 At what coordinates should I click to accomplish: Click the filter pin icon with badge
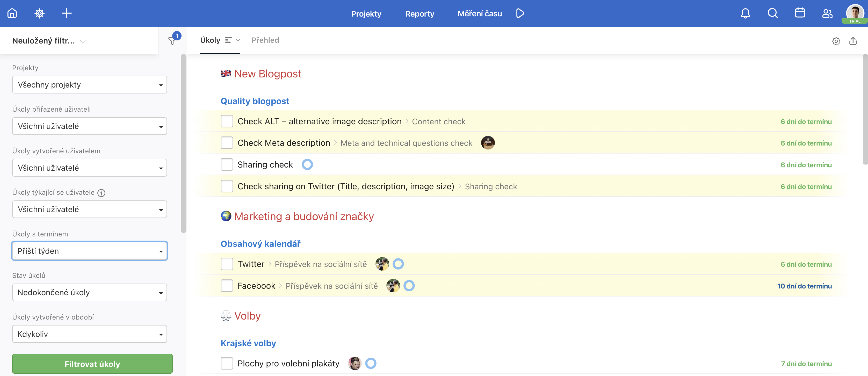(172, 40)
